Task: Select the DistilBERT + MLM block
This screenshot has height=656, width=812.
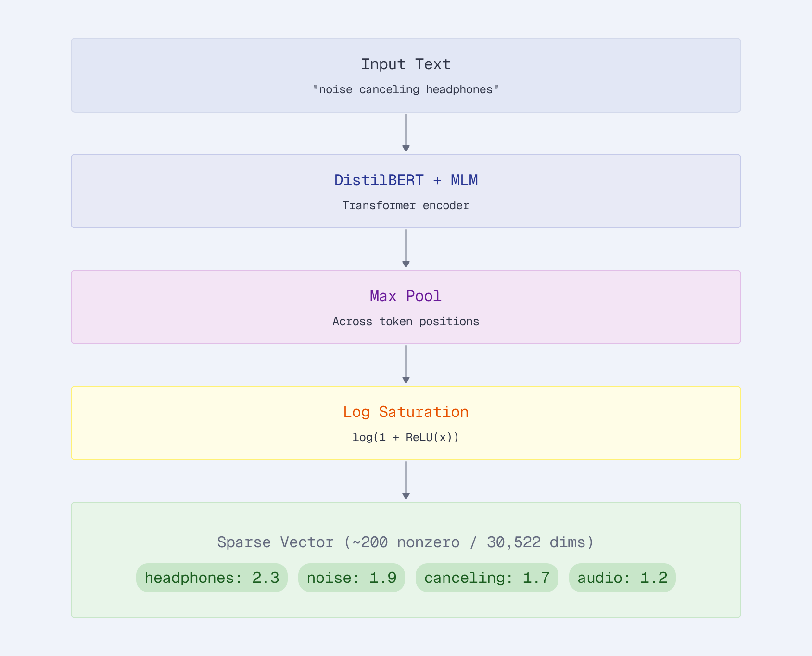Action: coord(406,190)
